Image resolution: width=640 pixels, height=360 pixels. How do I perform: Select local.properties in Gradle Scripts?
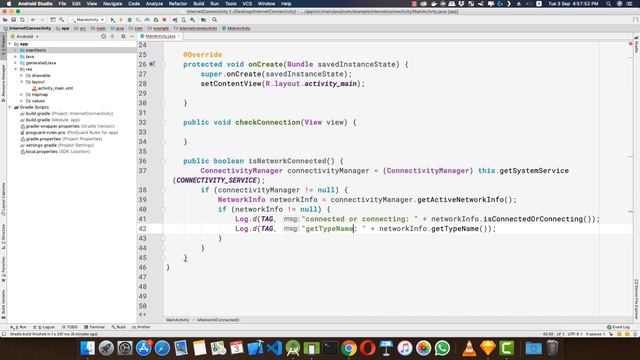(x=55, y=151)
